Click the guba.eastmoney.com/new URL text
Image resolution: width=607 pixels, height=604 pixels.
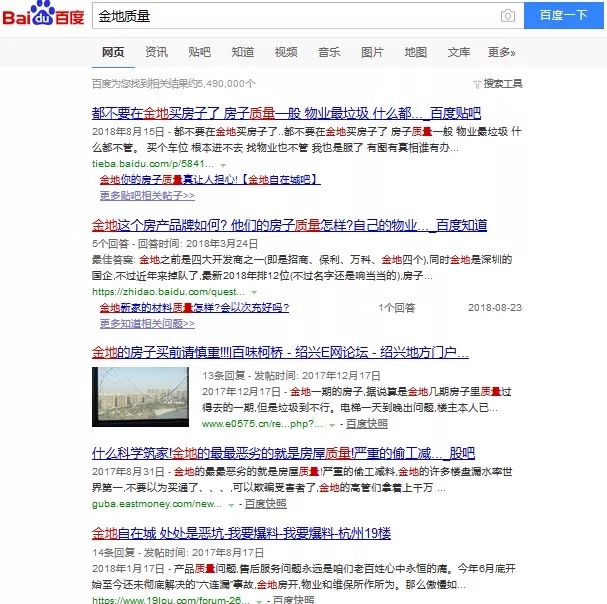coord(157,504)
